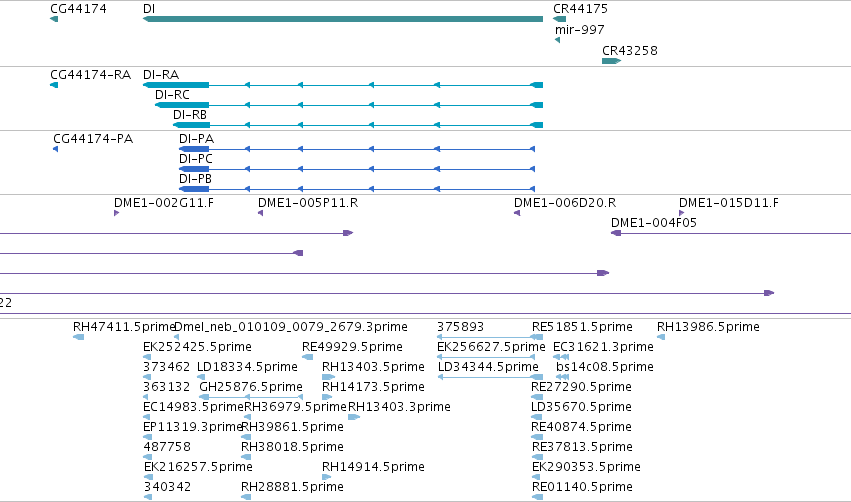Select the DME1-002G11.F BAC end label
The image size is (851, 502).
coord(164,203)
